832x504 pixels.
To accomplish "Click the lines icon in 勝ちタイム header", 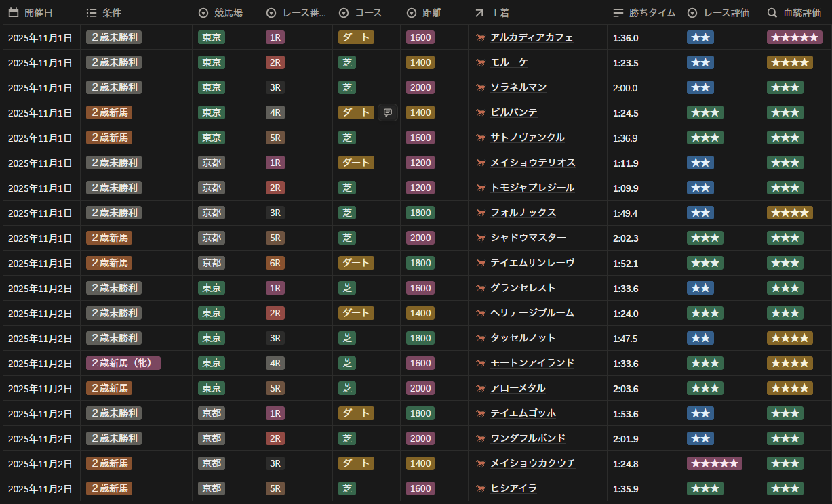I will click(618, 13).
